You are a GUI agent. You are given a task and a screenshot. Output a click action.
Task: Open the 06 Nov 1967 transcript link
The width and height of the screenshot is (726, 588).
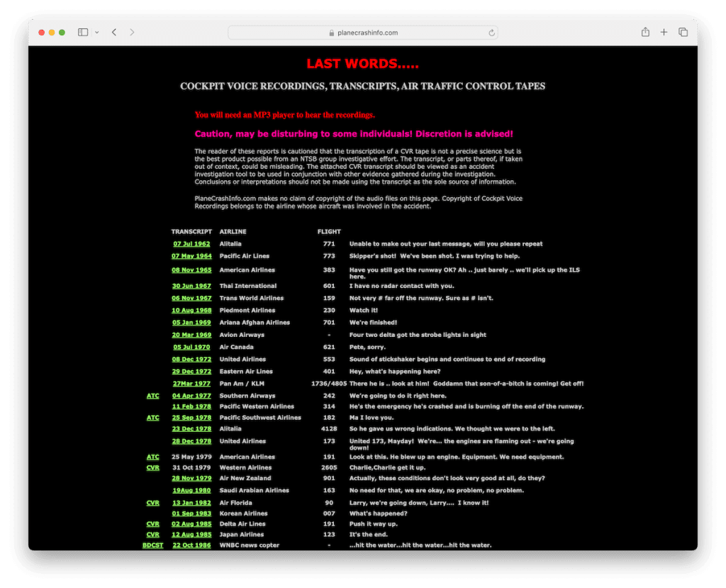[x=191, y=298]
